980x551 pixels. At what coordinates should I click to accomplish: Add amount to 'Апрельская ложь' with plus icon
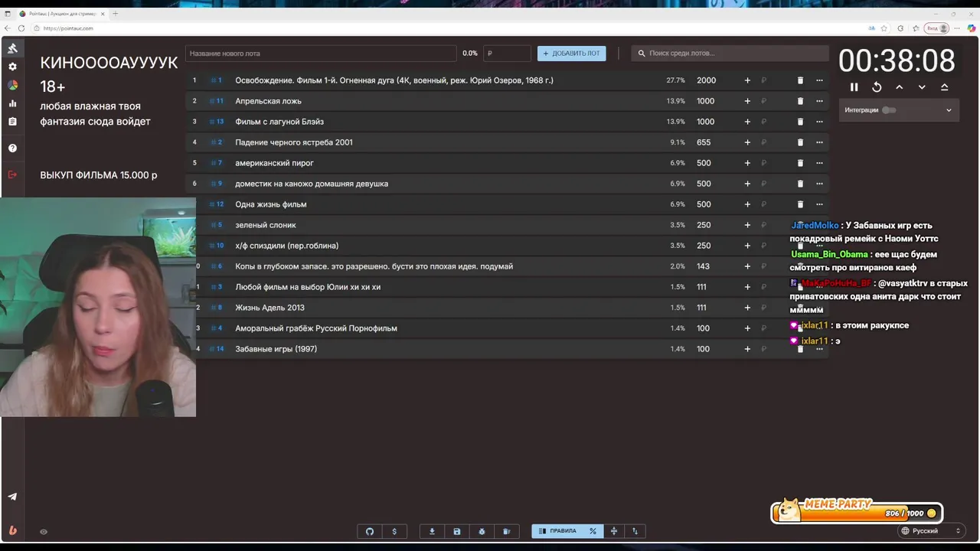point(747,101)
